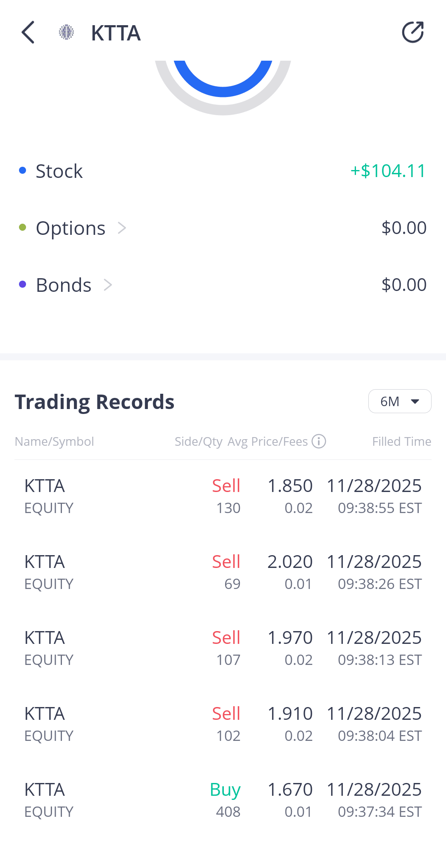Expand the Bonds chevron arrow
The width and height of the screenshot is (446, 868).
point(108,285)
